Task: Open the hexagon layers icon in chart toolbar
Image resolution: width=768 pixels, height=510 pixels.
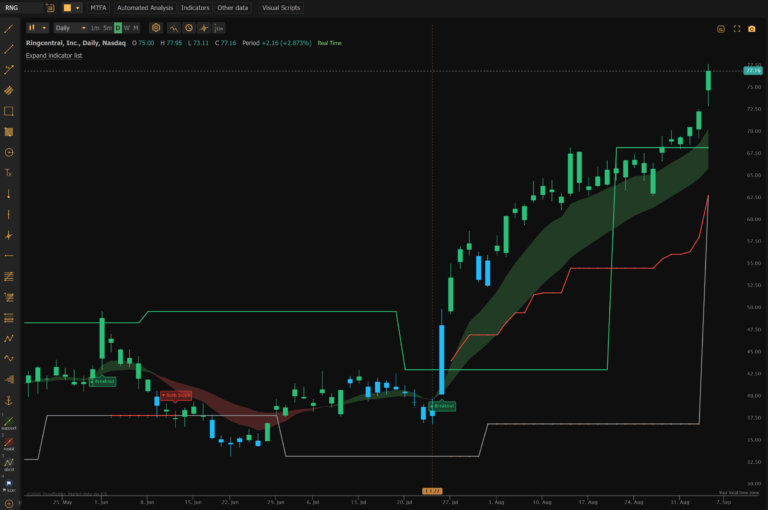Action: 156,28
